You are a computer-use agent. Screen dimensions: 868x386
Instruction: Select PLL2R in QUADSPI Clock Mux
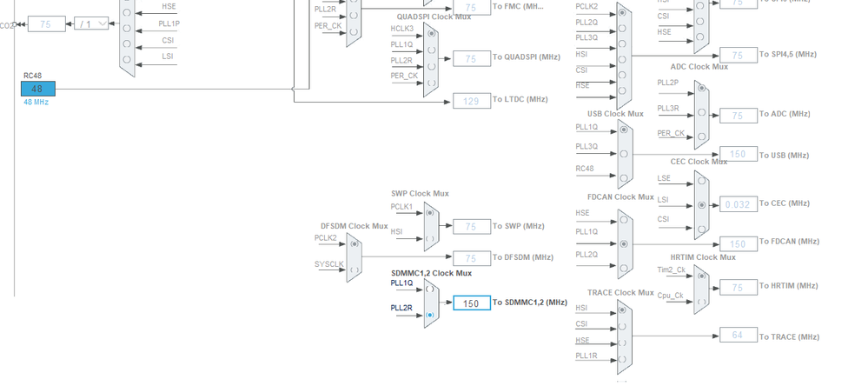pyautogui.click(x=431, y=66)
